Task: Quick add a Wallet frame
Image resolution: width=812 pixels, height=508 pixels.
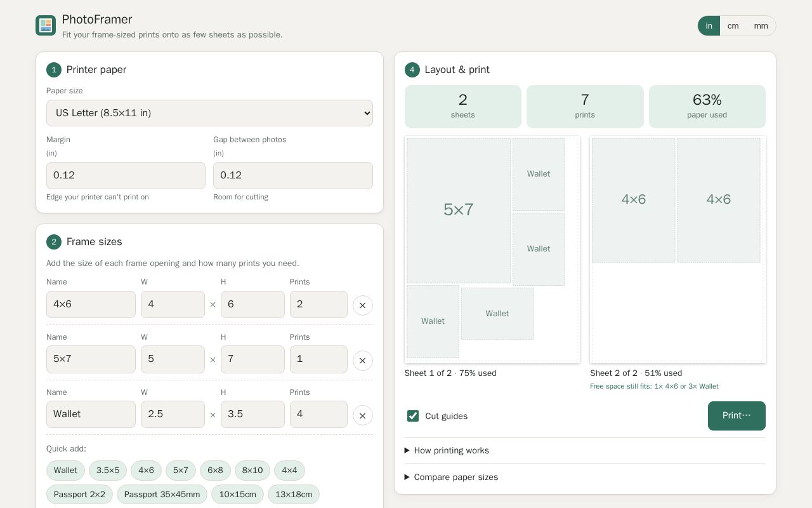Action: (x=65, y=471)
